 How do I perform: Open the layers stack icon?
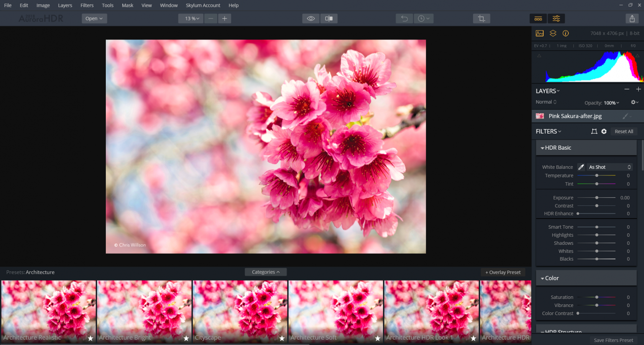pyautogui.click(x=553, y=33)
